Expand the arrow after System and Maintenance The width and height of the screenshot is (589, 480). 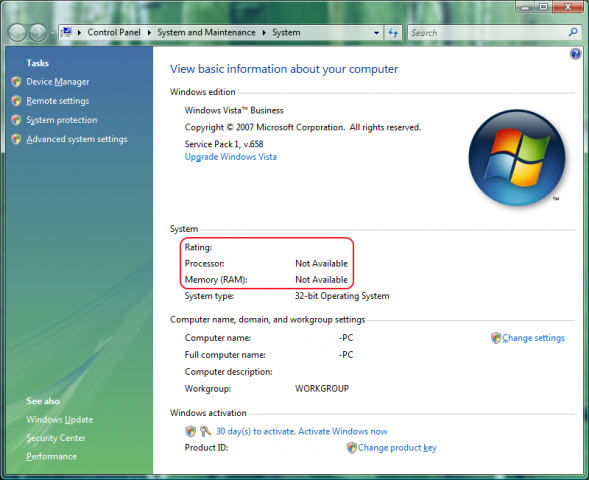(x=264, y=33)
